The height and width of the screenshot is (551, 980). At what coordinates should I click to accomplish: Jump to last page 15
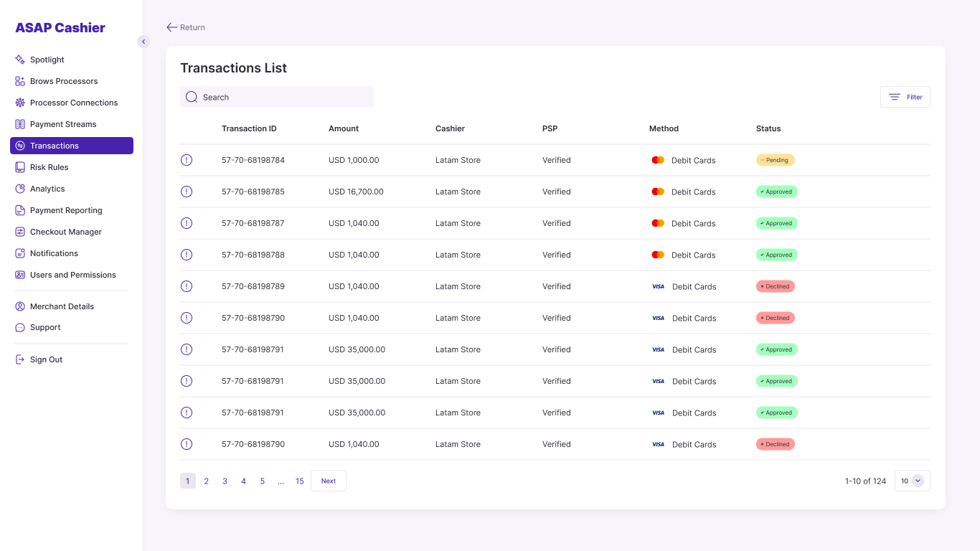pos(300,481)
